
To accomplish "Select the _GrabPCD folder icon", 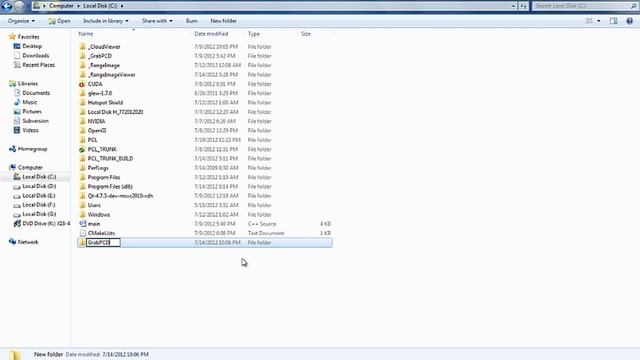I will tap(82, 56).
